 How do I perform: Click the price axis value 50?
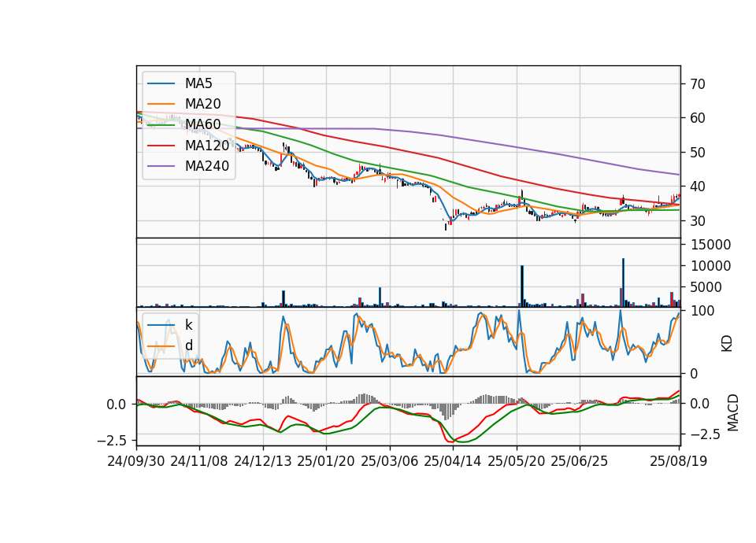coord(698,153)
